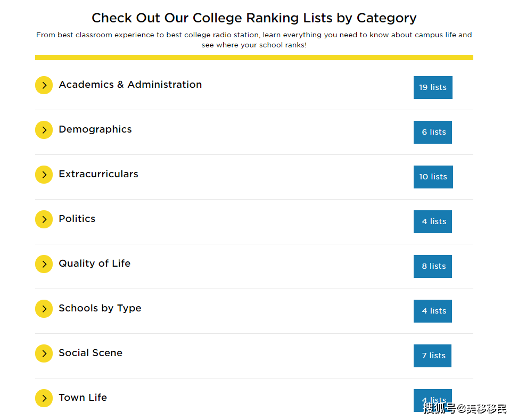Select the Social Scene category title
This screenshot has height=420, width=518.
(91, 353)
